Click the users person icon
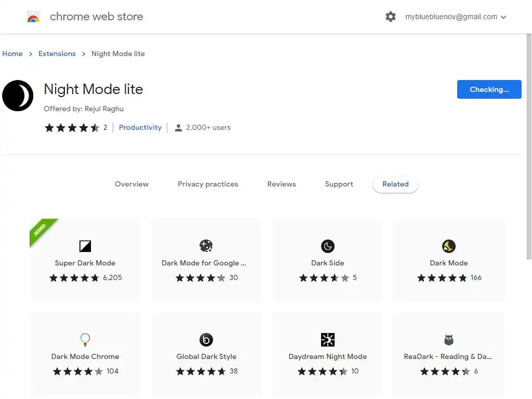The image size is (532, 399). coord(178,128)
